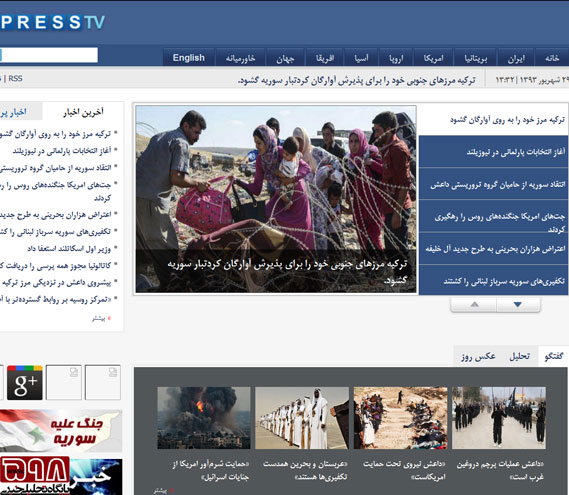Screen dimensions: 569x495
Task: Open the Google Plus social icon
Action: click(x=25, y=382)
